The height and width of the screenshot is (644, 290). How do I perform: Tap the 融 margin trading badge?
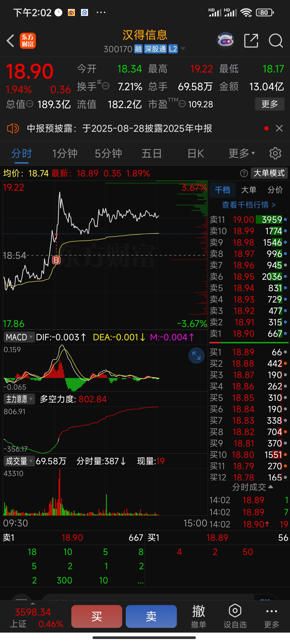pos(138,49)
